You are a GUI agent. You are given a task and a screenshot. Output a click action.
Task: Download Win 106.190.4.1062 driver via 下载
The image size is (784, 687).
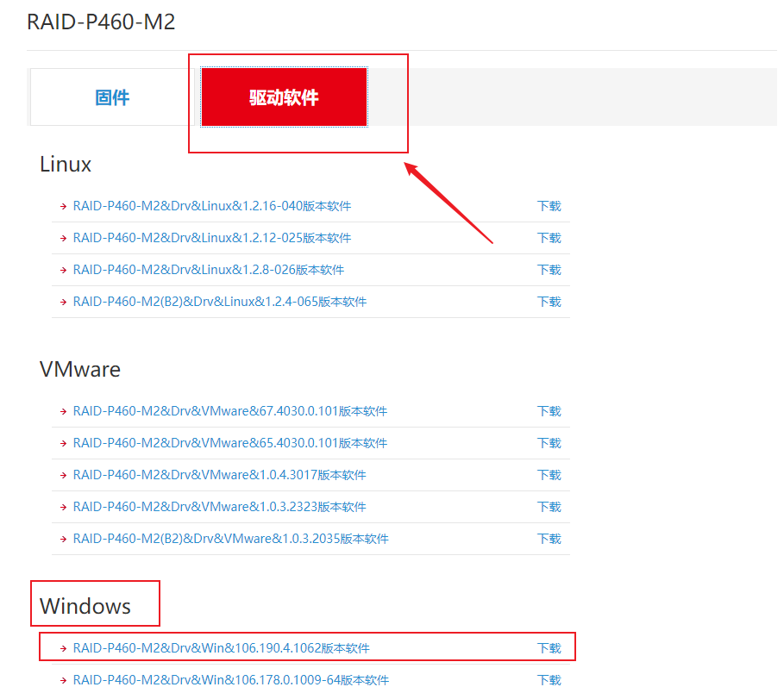pos(549,648)
